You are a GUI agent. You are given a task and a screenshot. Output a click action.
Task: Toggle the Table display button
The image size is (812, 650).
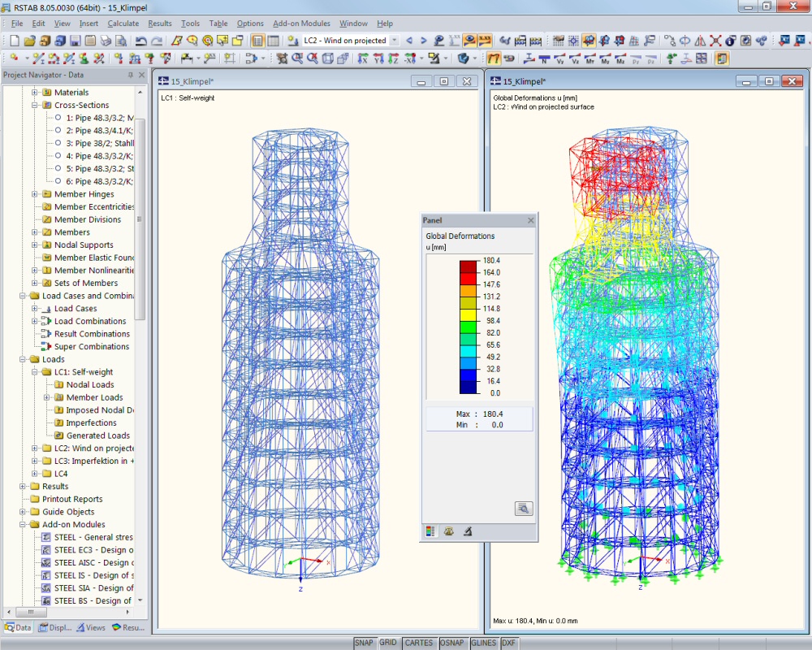[273, 41]
